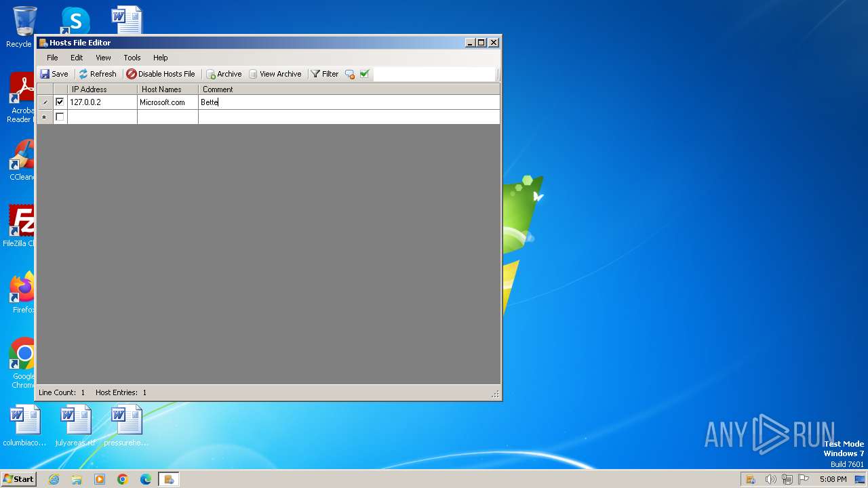
Task: Tick the checkbox in the new row
Action: [60, 117]
